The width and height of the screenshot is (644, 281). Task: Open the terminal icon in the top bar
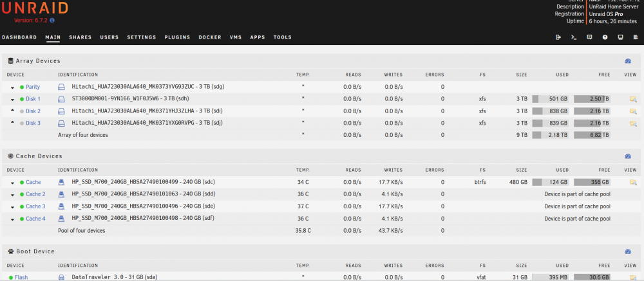point(574,37)
